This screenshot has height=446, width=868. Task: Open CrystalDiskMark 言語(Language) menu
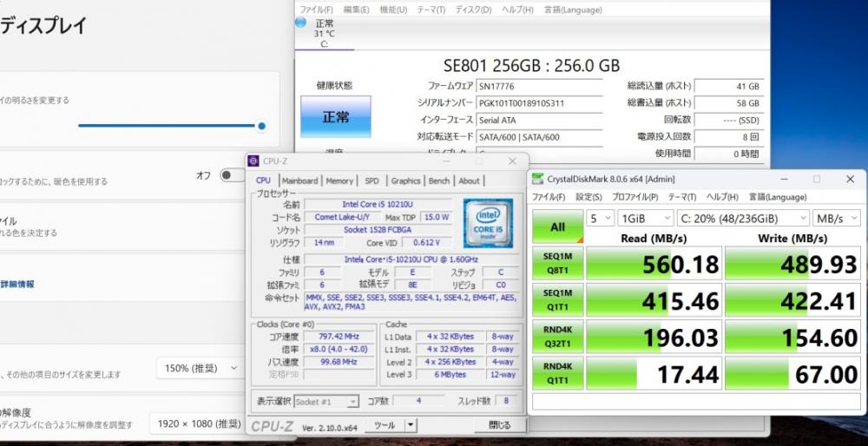[778, 197]
